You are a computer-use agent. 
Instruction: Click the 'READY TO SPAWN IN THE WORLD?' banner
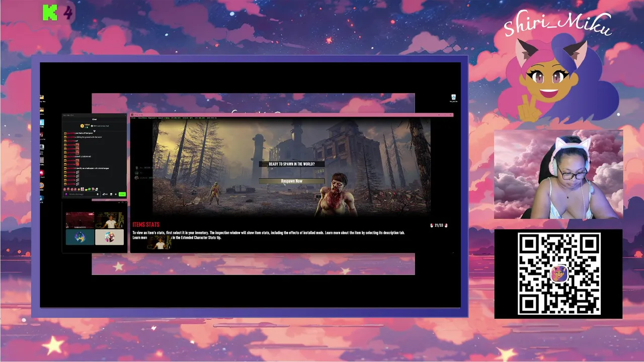click(x=292, y=164)
